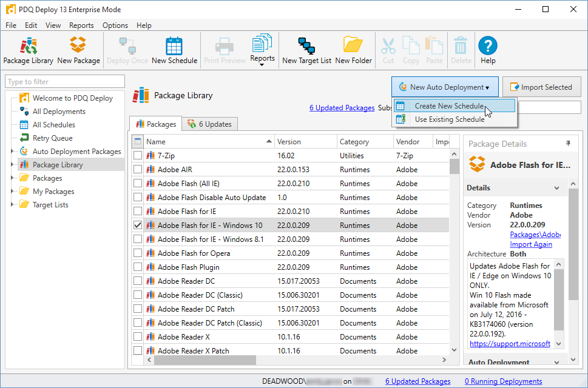Viewport: 588px width, 388px height.
Task: Open the Reports toolbar dropdown
Action: pos(262,52)
